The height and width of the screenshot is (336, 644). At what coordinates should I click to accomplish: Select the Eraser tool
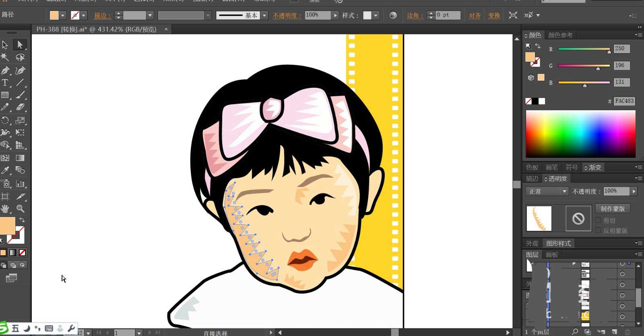20,107
